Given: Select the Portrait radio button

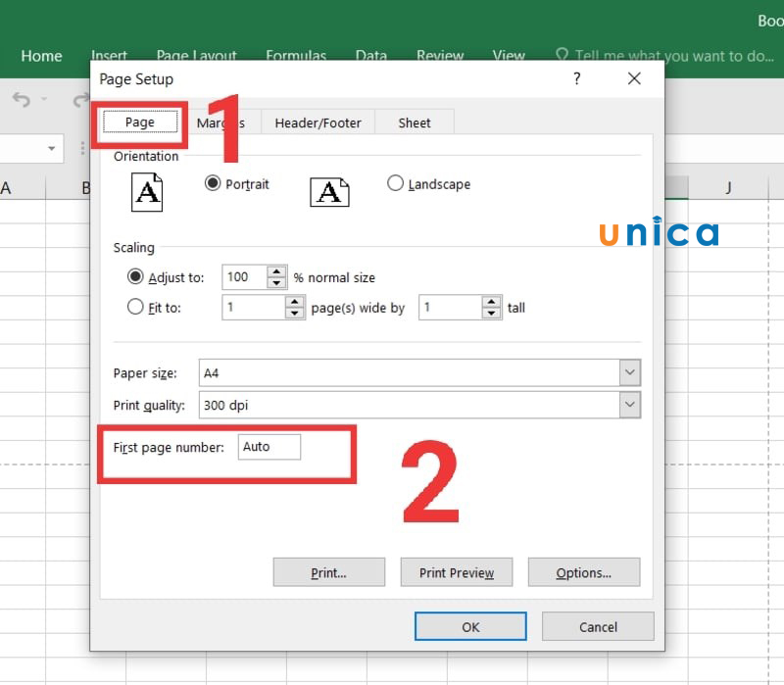Looking at the screenshot, I should point(213,183).
